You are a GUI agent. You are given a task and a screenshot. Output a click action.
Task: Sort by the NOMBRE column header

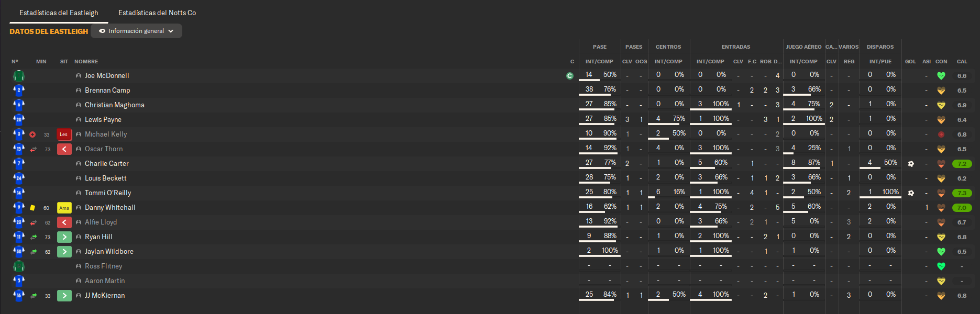click(86, 62)
